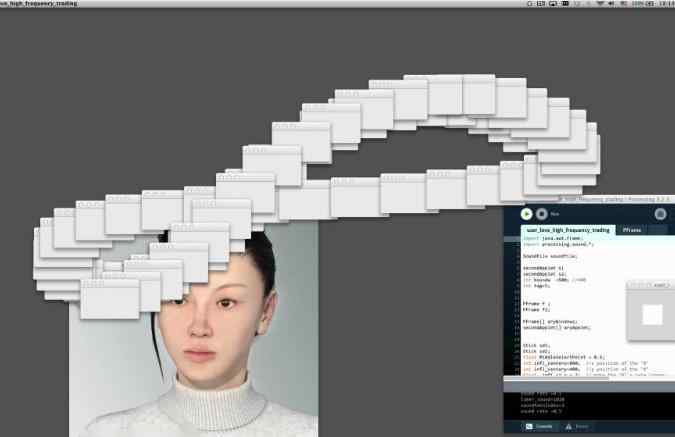Click the 'PFrame f ;' code line
Viewport: 675px width, 437px height.
coord(536,304)
